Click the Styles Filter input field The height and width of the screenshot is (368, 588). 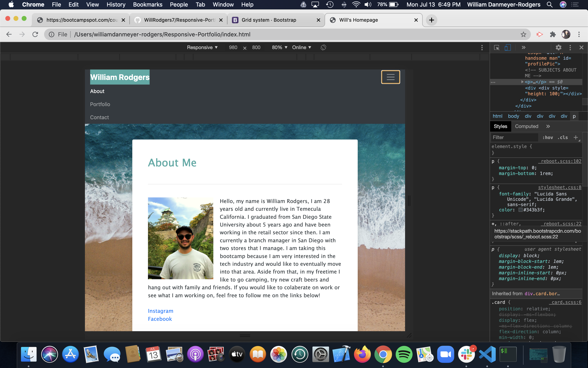tap(514, 138)
